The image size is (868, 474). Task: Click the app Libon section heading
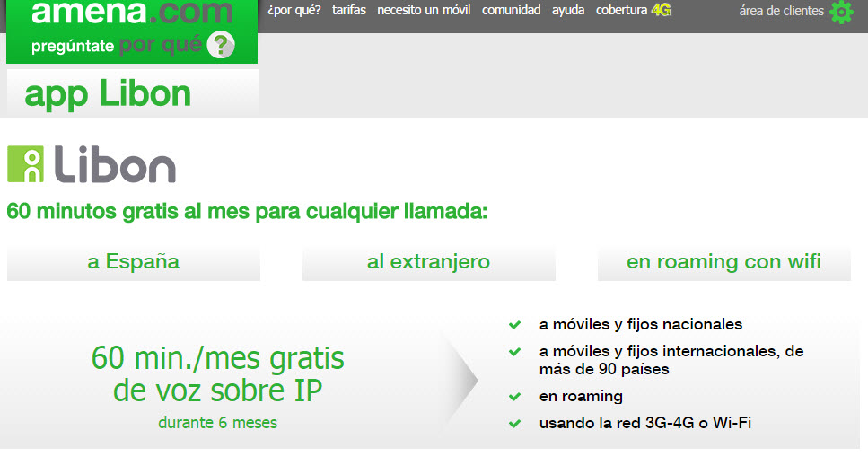tap(108, 94)
